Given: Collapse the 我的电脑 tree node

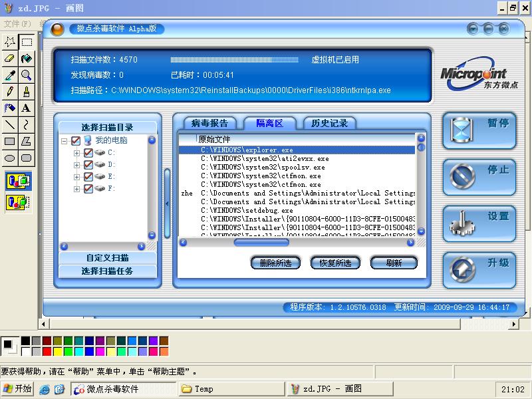Looking at the screenshot, I should (64, 141).
